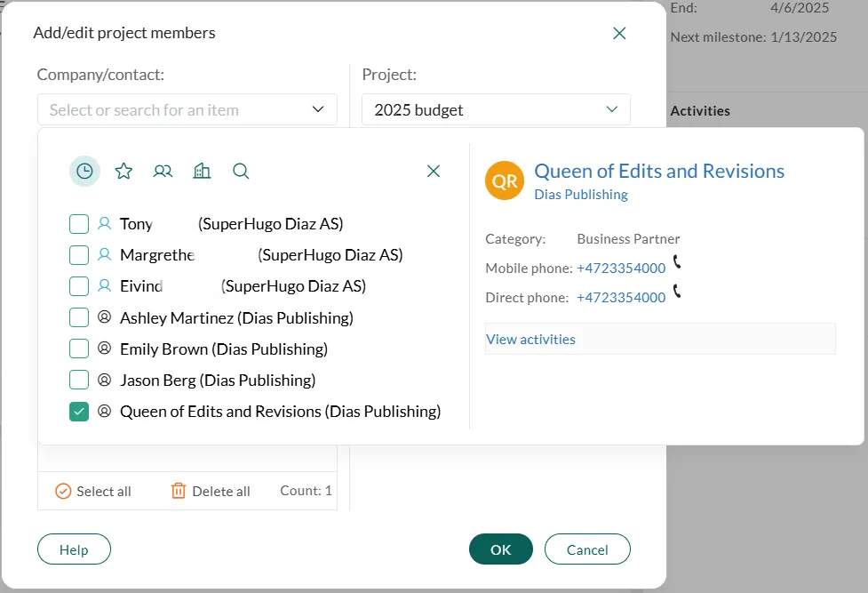868x593 pixels.
Task: Uncheck Queen of Edits and Revisions
Action: [79, 411]
